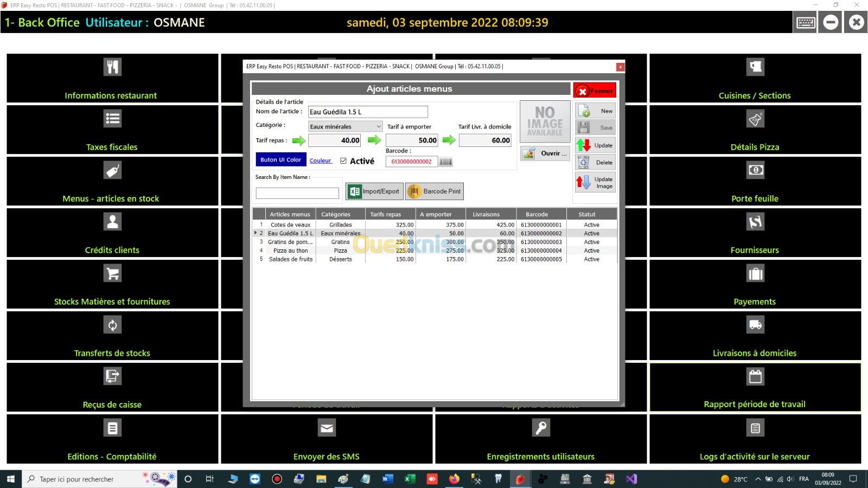Click the Couleur link
868x488 pixels.
coord(320,161)
